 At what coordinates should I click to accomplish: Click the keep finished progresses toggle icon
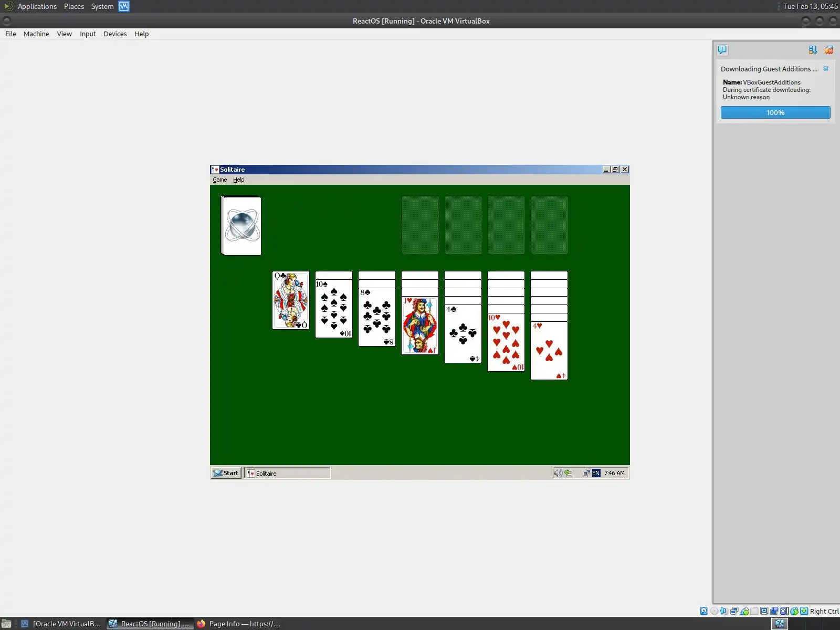click(813, 50)
